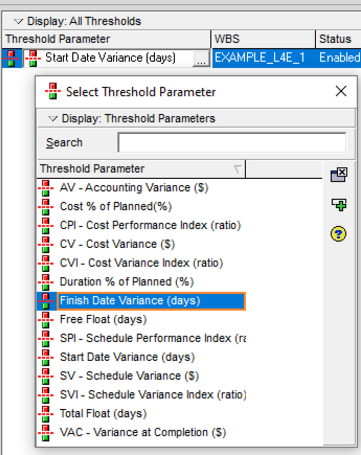Viewport: 361px width, 455px height.
Task: Select AV - Accounting Variance ($)
Action: point(134,188)
